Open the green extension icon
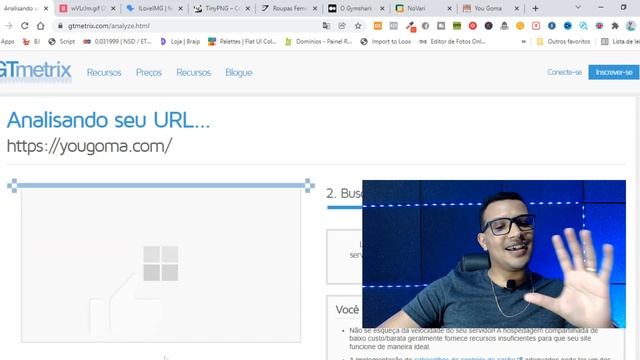640x360 pixels. pos(457,26)
